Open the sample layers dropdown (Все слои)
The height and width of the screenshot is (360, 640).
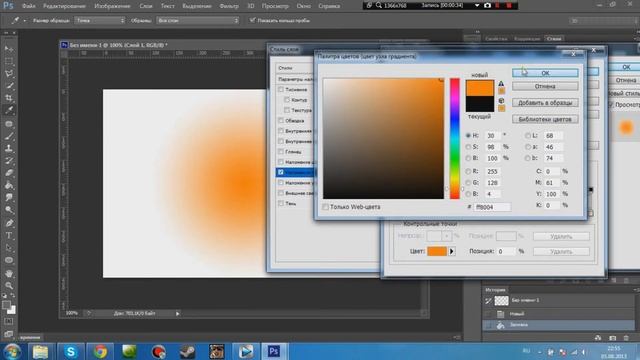click(x=198, y=20)
